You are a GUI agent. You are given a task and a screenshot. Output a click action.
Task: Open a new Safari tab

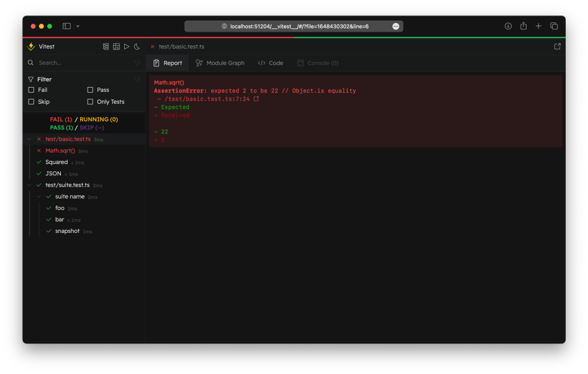coord(538,26)
